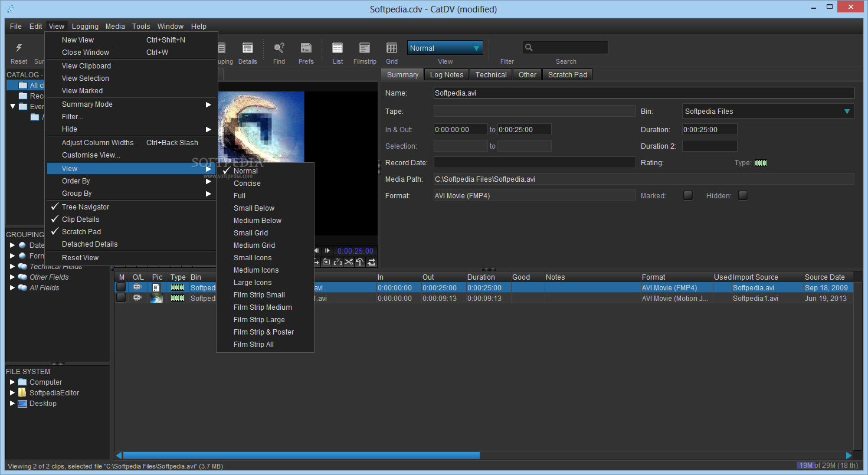Click the Other Fields grouping icon
This screenshot has height=475, width=868.
[22, 277]
